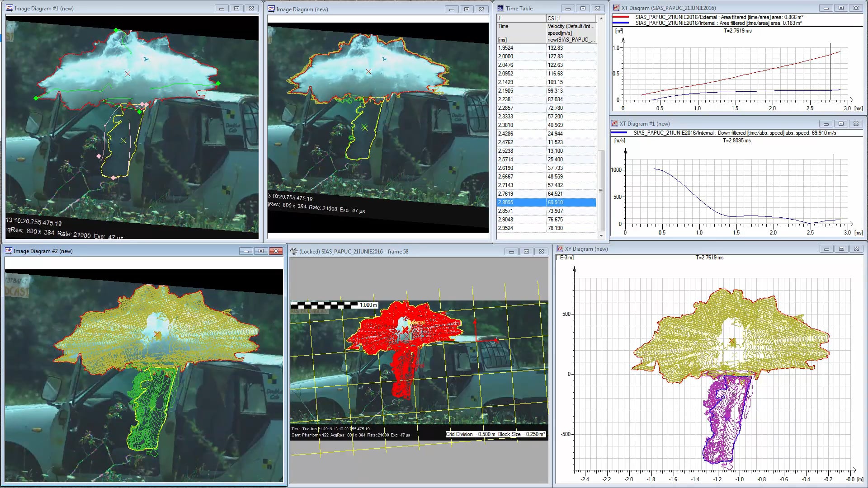Click the Velocity speed column header cell
The image size is (868, 488).
coord(571,33)
